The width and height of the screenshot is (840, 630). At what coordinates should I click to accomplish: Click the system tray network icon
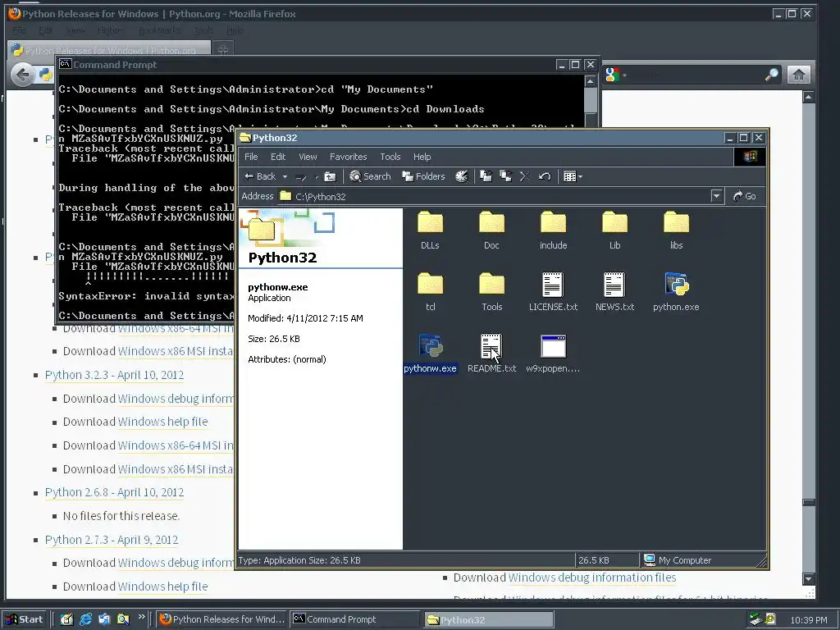(756, 619)
